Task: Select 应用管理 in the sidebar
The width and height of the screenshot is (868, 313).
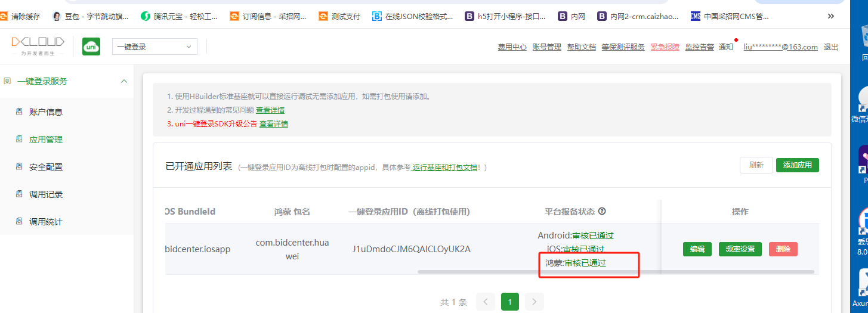Action: (46, 140)
